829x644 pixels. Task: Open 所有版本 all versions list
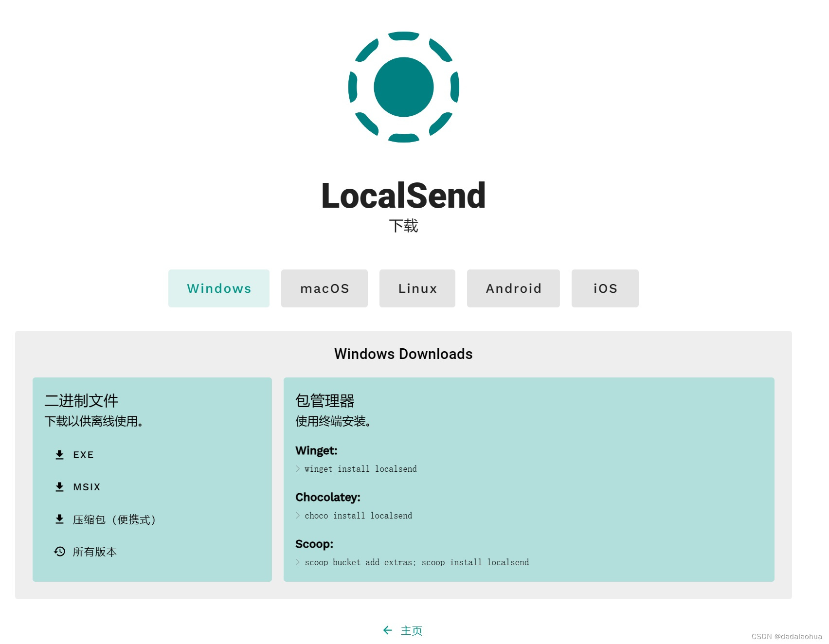[x=86, y=552]
